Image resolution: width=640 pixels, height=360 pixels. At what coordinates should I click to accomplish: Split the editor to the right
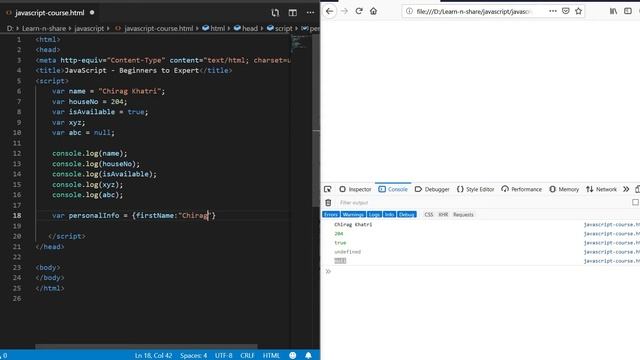[x=293, y=13]
